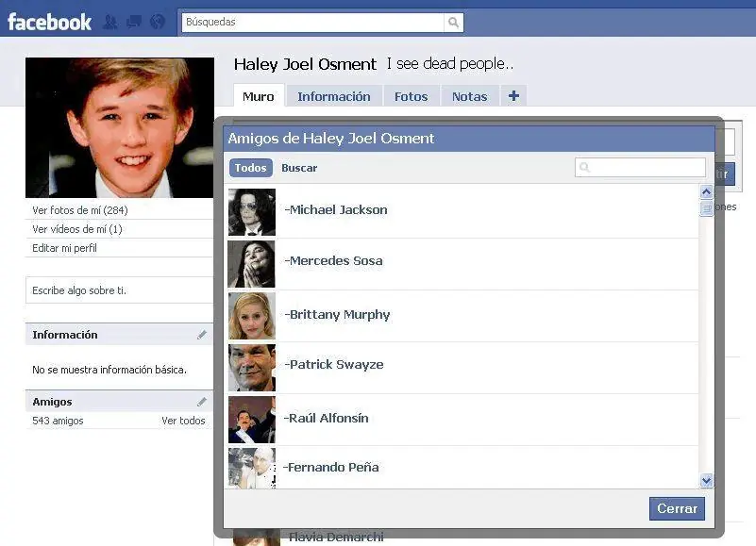Click the status text I see dead people
756x546 pixels.
[450, 63]
